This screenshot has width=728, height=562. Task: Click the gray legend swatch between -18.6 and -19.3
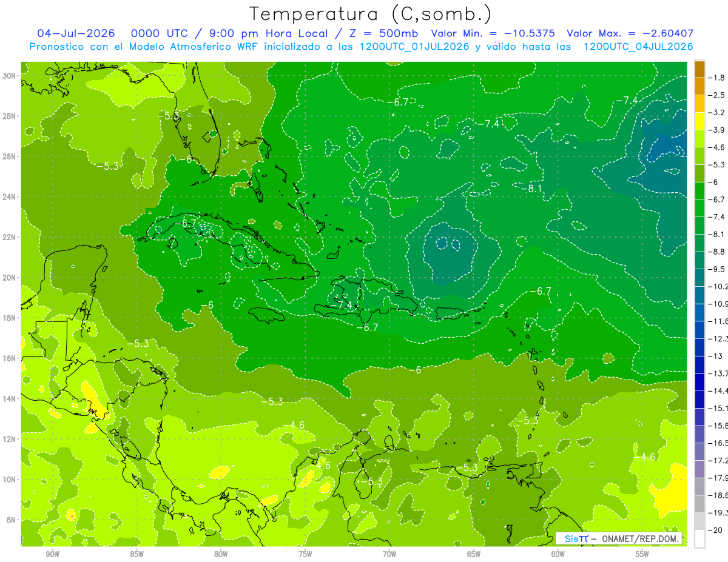[x=699, y=504]
